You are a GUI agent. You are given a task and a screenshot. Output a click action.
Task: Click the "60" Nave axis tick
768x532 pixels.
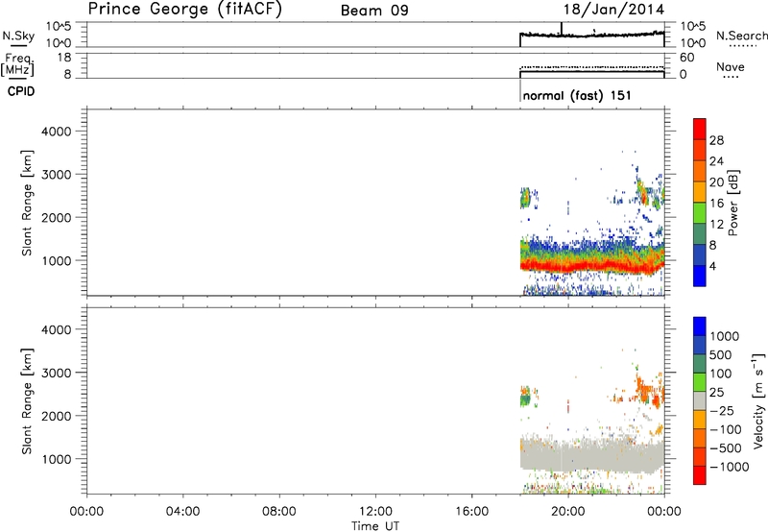[686, 58]
